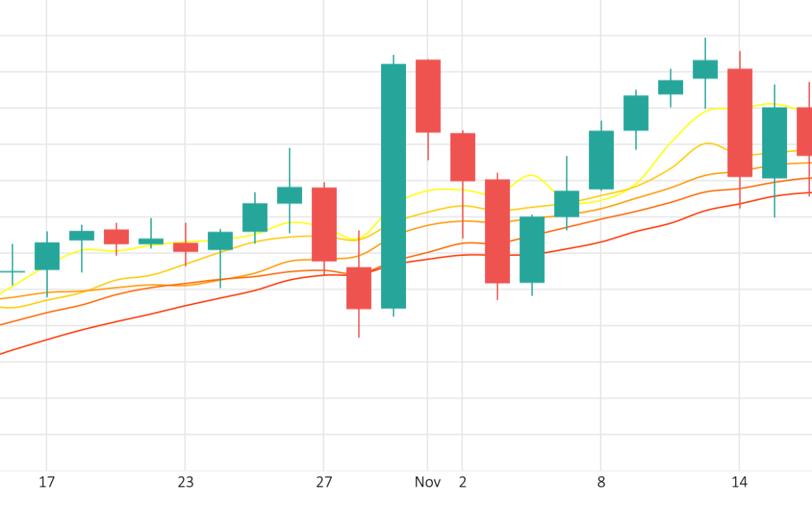Image resolution: width=812 pixels, height=506 pixels.
Task: Click the 2 date label next to Nov
Action: click(462, 482)
